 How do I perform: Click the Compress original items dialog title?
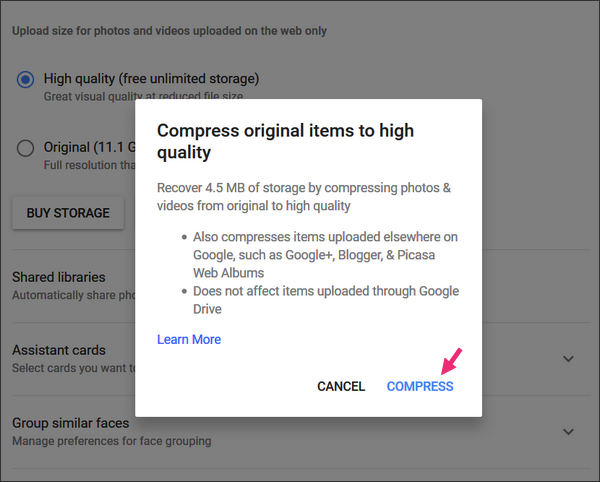tap(285, 141)
